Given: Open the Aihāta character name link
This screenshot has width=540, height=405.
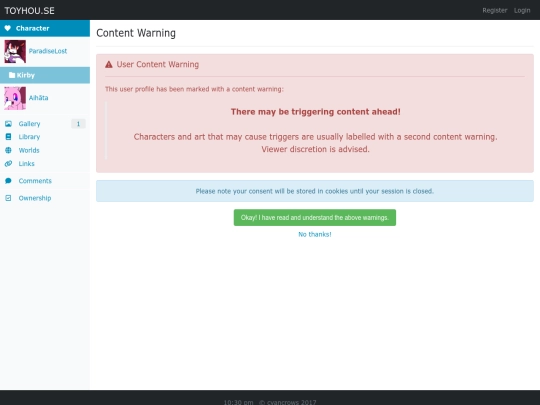Looking at the screenshot, I should coord(39,98).
